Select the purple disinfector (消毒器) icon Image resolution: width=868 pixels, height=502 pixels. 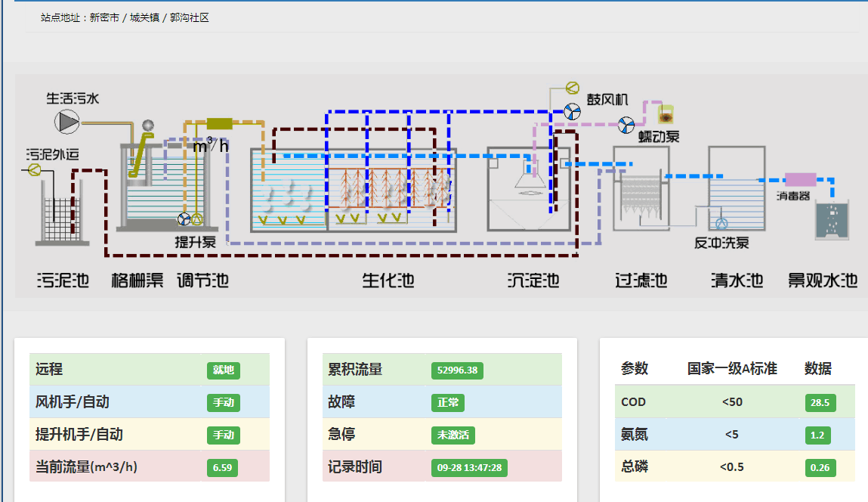[801, 178]
